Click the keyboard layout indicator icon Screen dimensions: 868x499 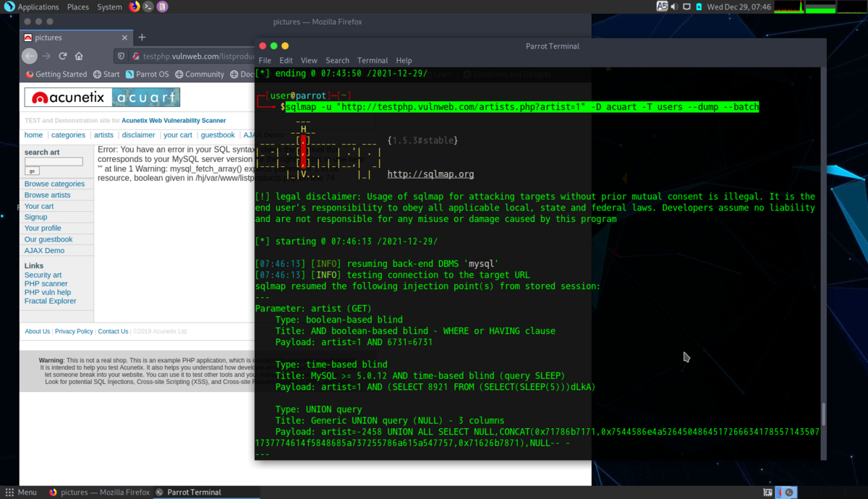click(662, 7)
